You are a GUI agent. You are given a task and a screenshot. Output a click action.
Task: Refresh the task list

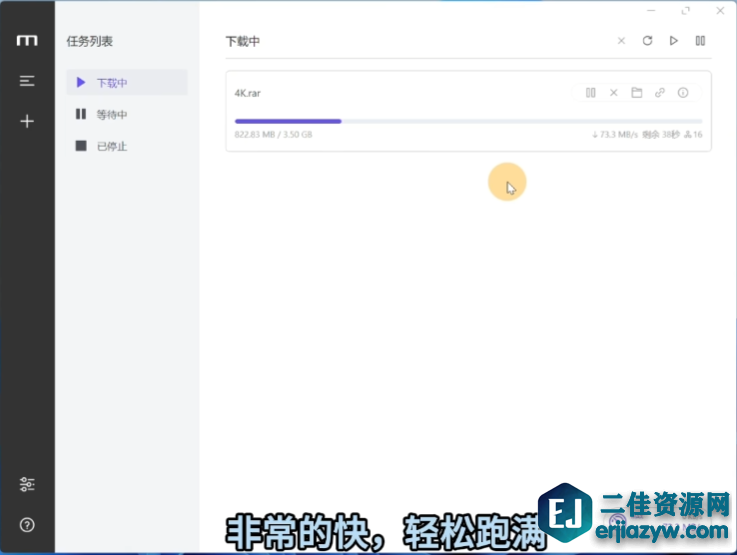click(647, 41)
